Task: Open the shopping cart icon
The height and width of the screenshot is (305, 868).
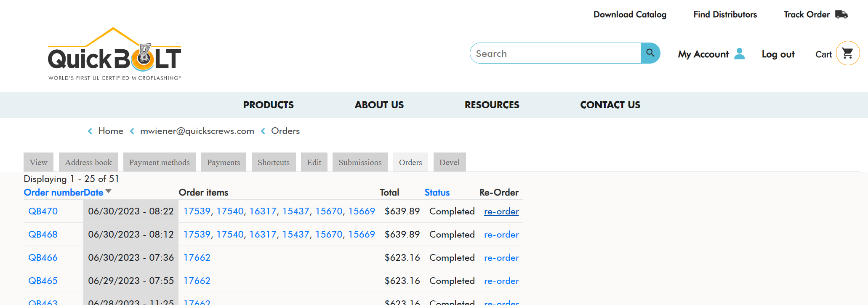Action: click(x=847, y=54)
